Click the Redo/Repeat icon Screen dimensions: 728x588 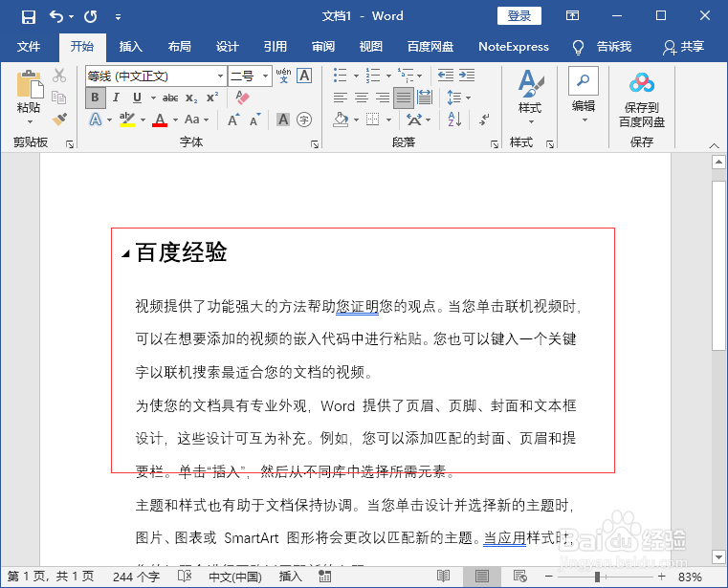(91, 17)
